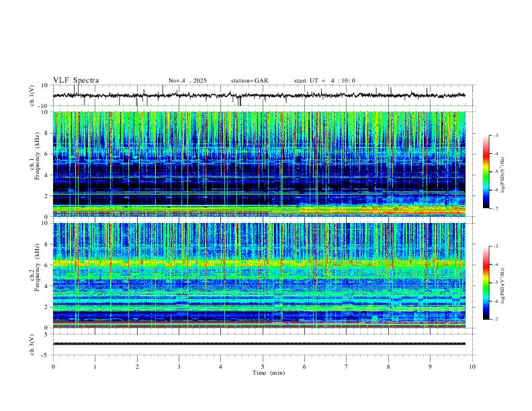This screenshot has height=411, width=532.
Task: Click time axis tick label '10'
Action: pyautogui.click(x=472, y=367)
